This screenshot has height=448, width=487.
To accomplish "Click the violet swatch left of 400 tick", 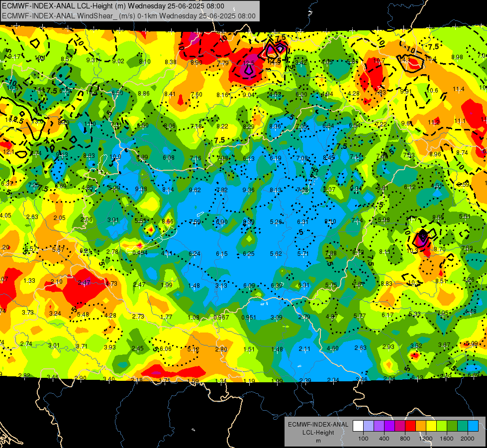I will [x=379, y=426].
